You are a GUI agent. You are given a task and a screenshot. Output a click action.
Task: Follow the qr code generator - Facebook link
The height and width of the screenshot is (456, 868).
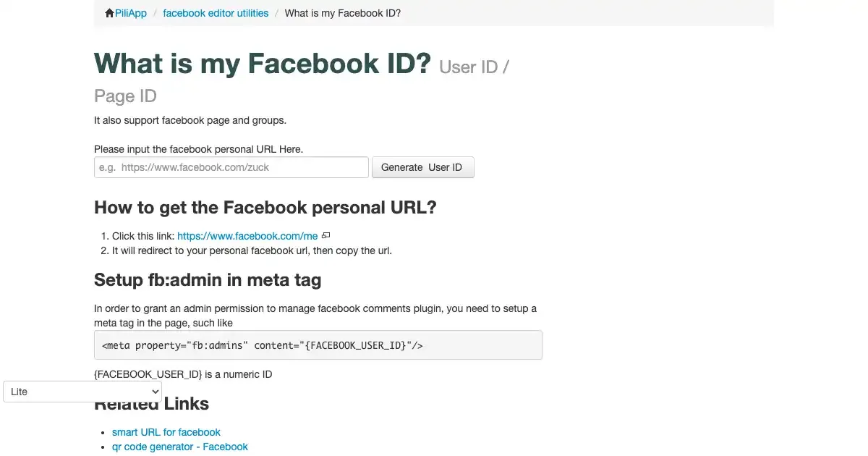pyautogui.click(x=180, y=447)
